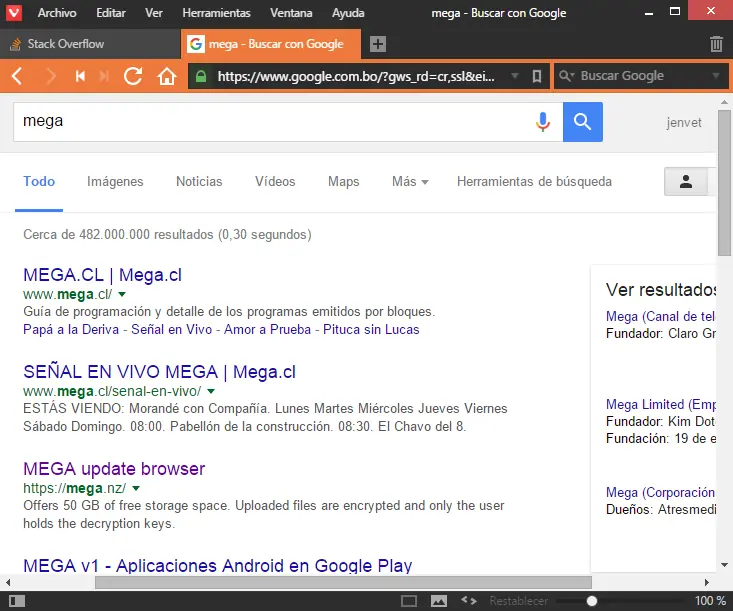
Task: Click the rewind history button
Action: click(x=80, y=76)
